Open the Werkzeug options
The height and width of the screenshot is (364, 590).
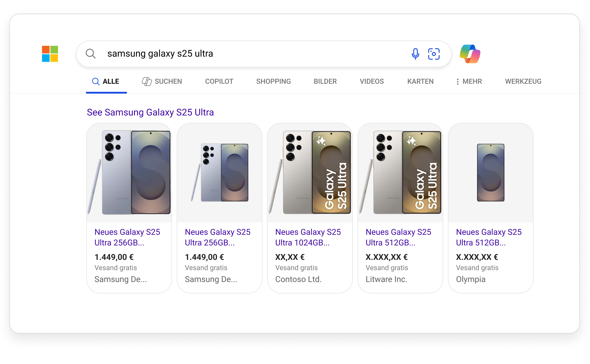[x=523, y=82]
